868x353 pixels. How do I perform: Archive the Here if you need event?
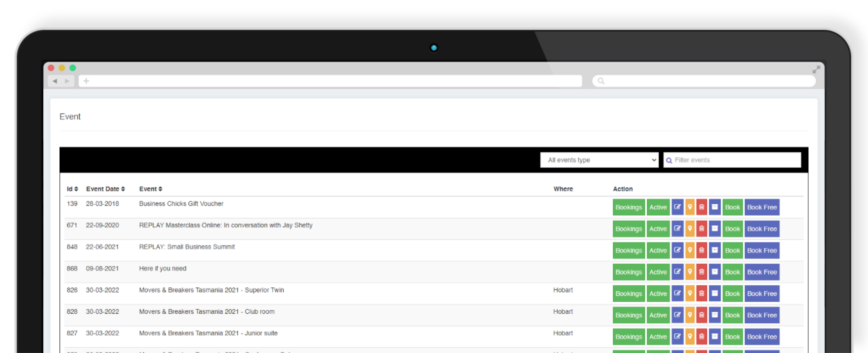click(x=715, y=272)
